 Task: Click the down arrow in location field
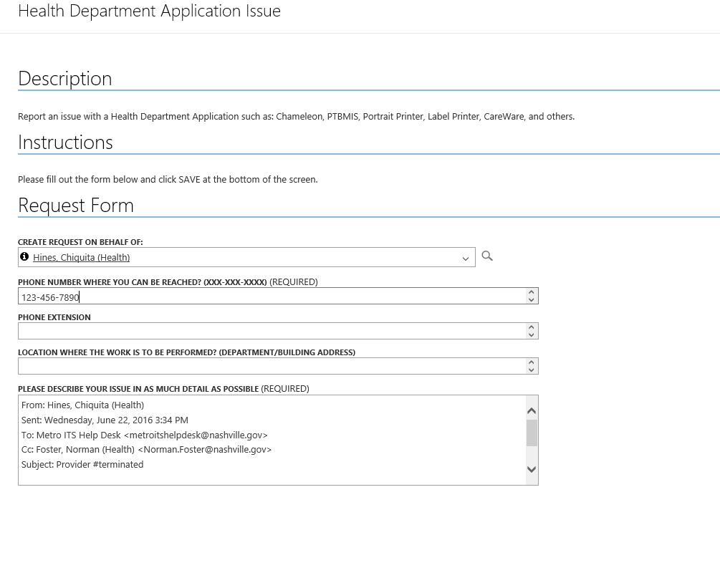point(532,370)
